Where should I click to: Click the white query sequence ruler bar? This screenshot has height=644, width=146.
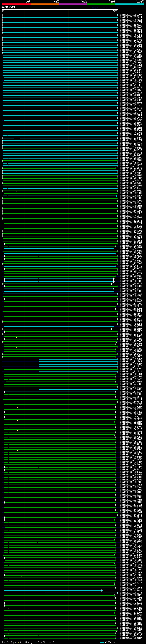click(60, 9)
